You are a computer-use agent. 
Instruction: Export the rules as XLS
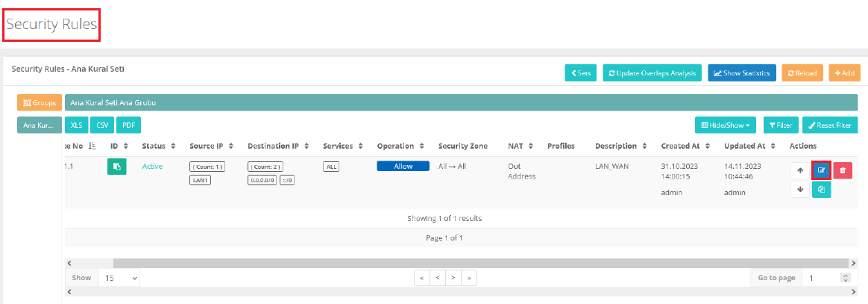76,125
